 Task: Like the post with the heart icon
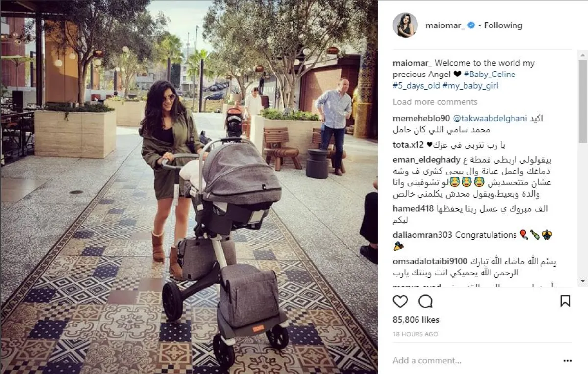click(x=400, y=301)
